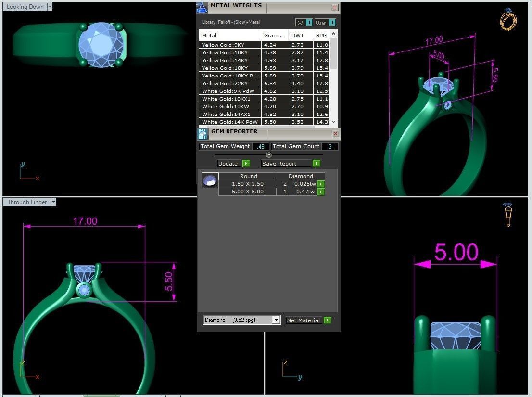
Task: Close the Gem Reporter panel
Action: pos(335,134)
